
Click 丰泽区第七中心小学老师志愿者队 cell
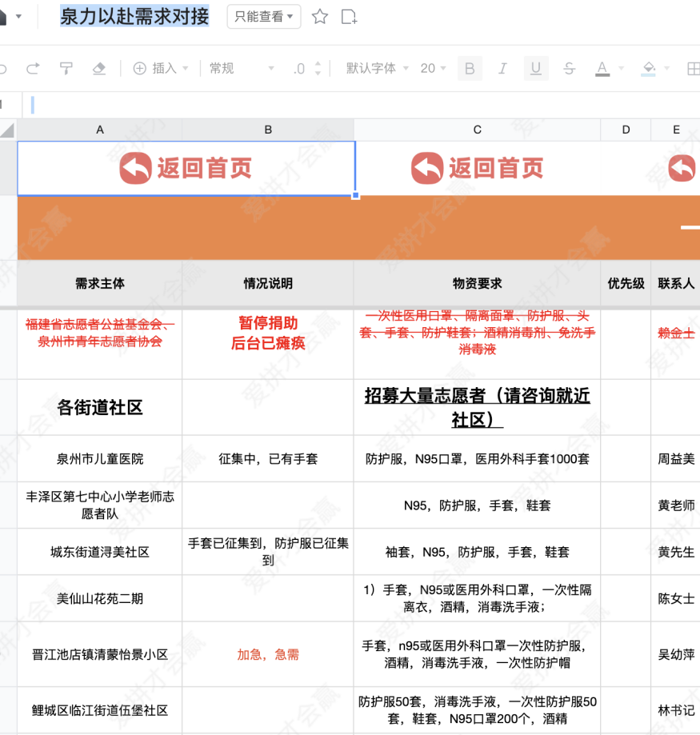[x=100, y=505]
